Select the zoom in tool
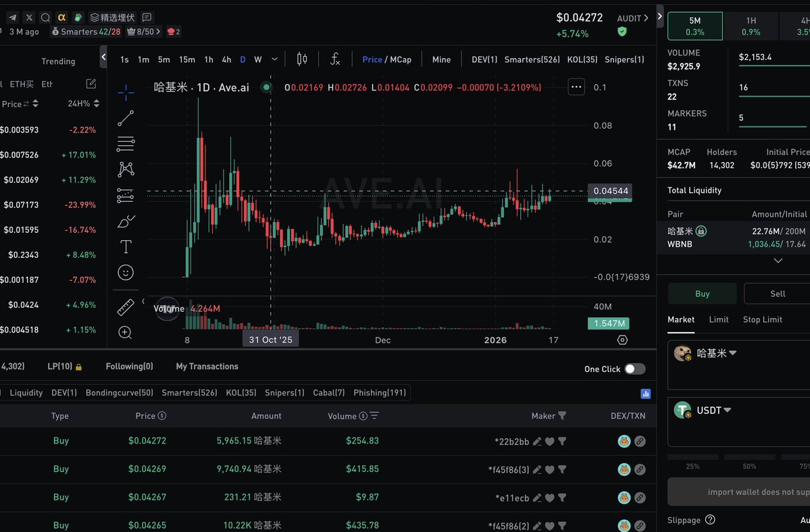This screenshot has width=810, height=532. pyautogui.click(x=125, y=333)
